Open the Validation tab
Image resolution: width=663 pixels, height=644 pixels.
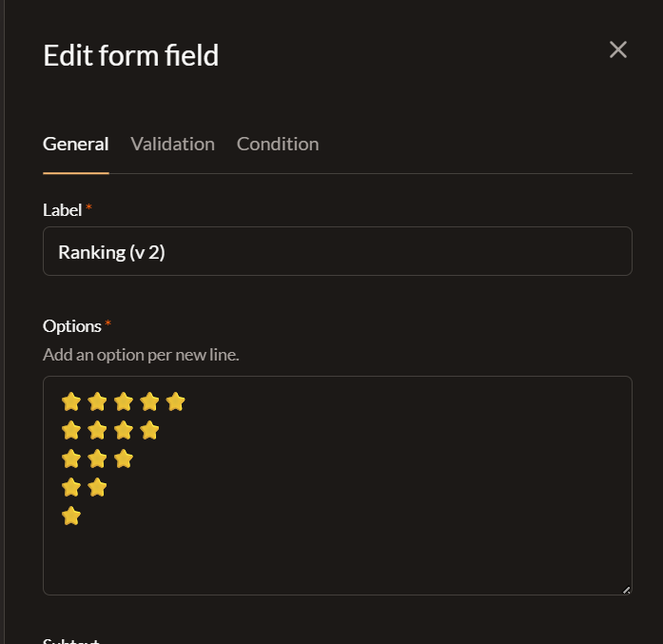172,145
